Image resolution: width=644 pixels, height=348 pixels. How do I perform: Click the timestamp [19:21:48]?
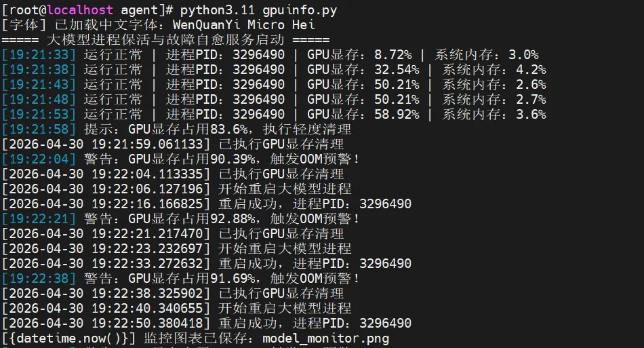(x=39, y=99)
